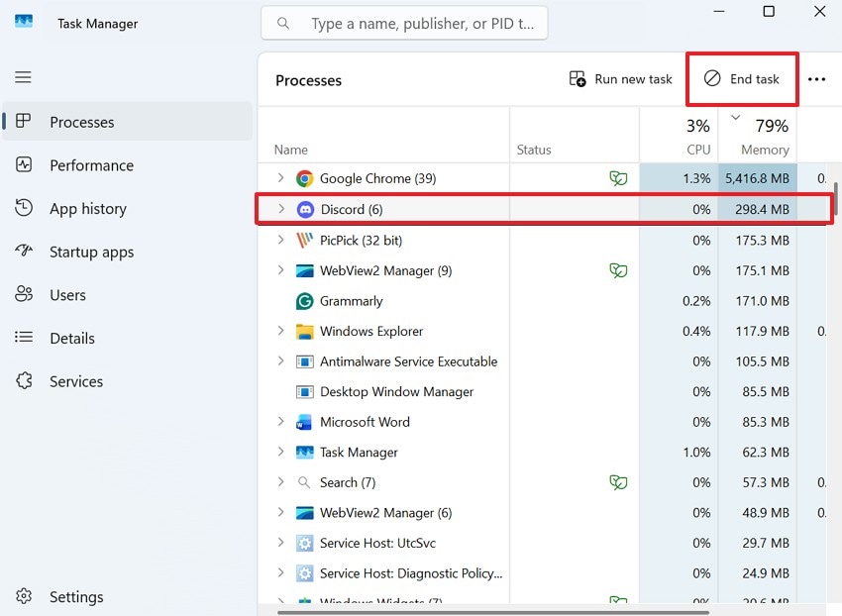Screen dimensions: 842x616
Task: Click the Desktop Window Manager icon
Action: click(x=304, y=392)
